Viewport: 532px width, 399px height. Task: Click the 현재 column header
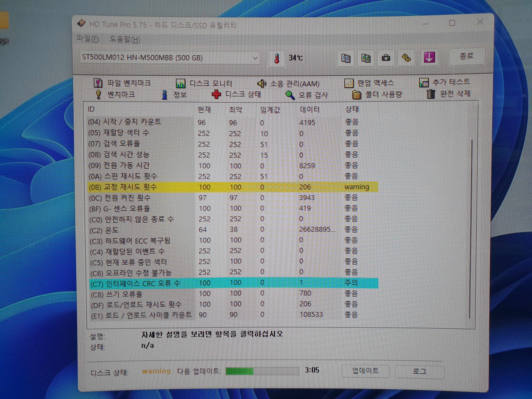coord(204,110)
